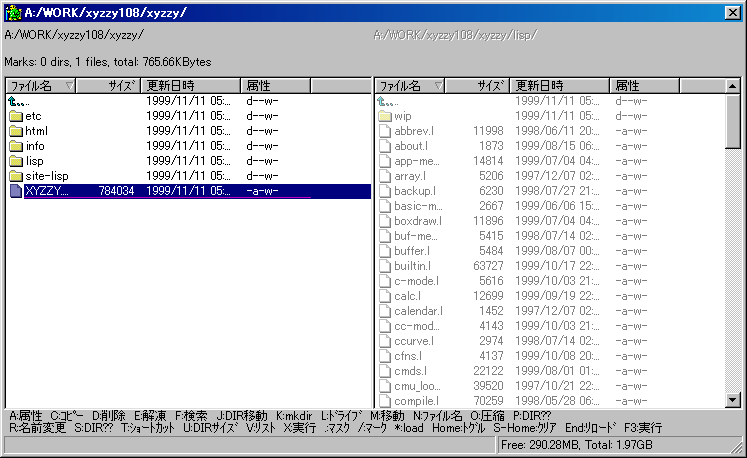Sort left pane by ファイル名 column header
Screen dimensions: 747x458
(x=41, y=86)
